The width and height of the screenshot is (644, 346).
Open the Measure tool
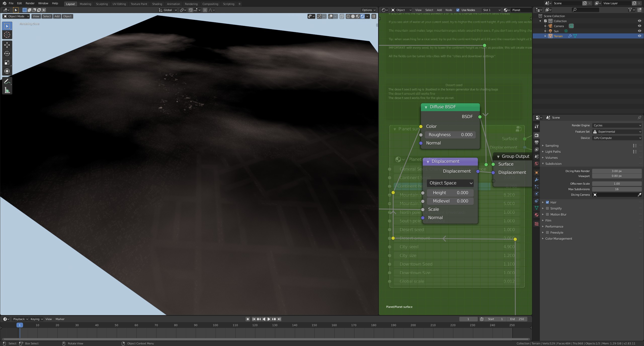(7, 90)
